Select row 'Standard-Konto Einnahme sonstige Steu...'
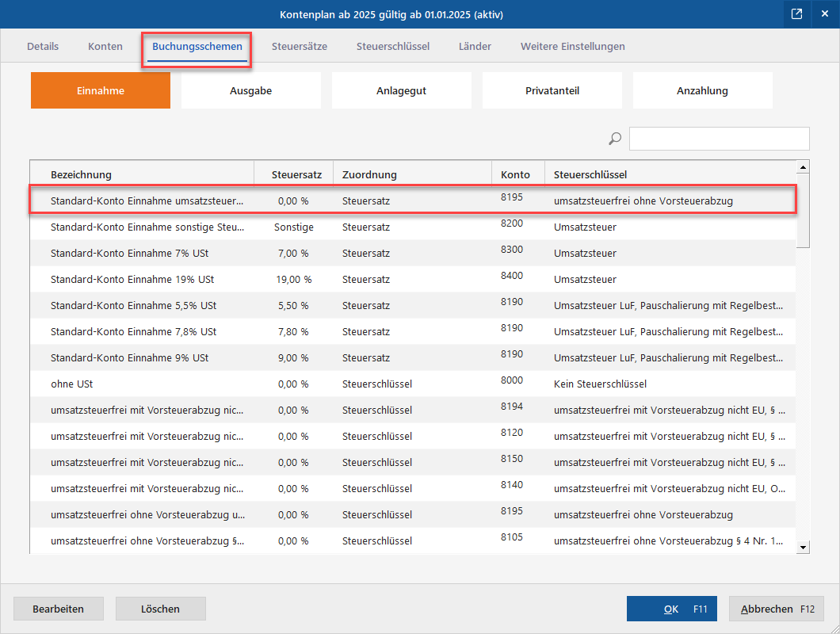Image resolution: width=840 pixels, height=634 pixels. 413,227
